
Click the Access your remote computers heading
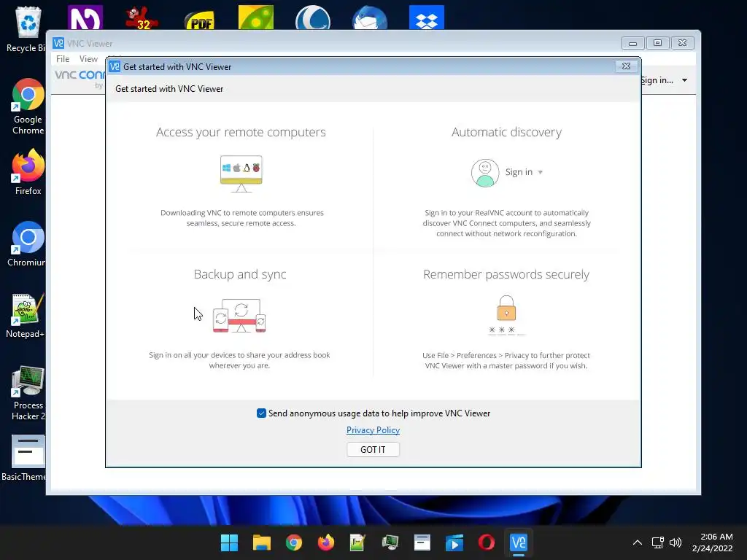(x=241, y=132)
